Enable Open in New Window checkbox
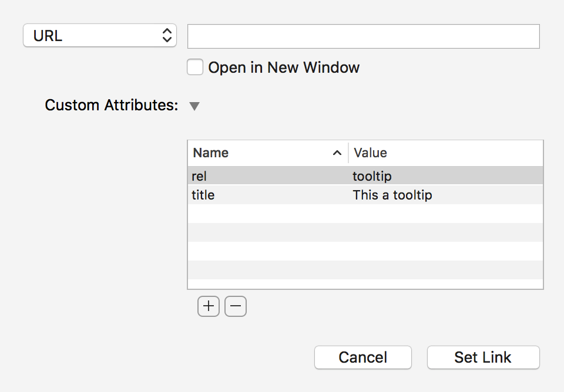Image resolution: width=564 pixels, height=392 pixels. 195,67
